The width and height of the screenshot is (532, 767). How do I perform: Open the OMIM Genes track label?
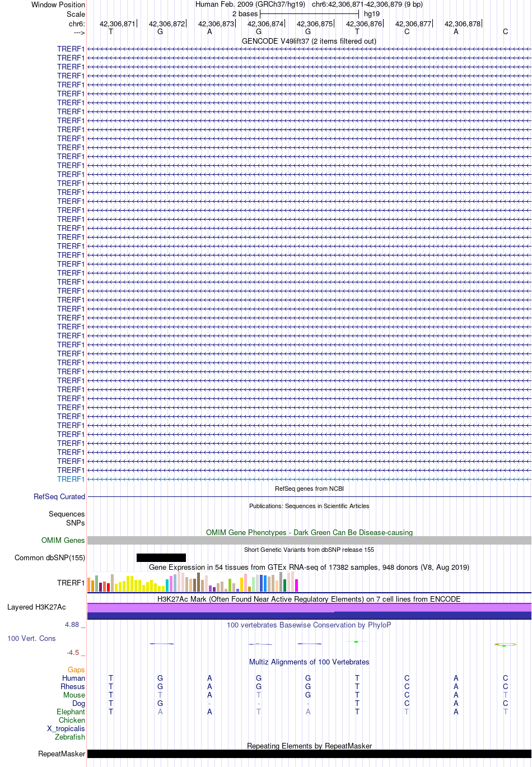63,540
